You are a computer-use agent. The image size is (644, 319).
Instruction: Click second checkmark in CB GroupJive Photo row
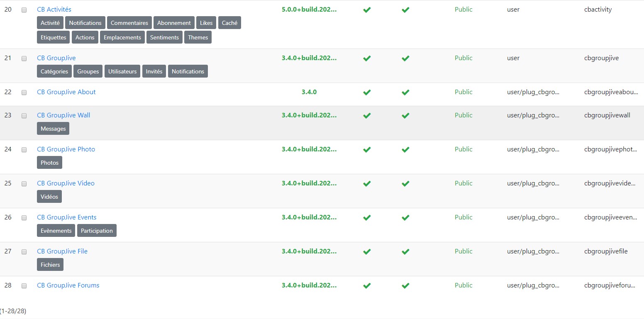tap(405, 149)
